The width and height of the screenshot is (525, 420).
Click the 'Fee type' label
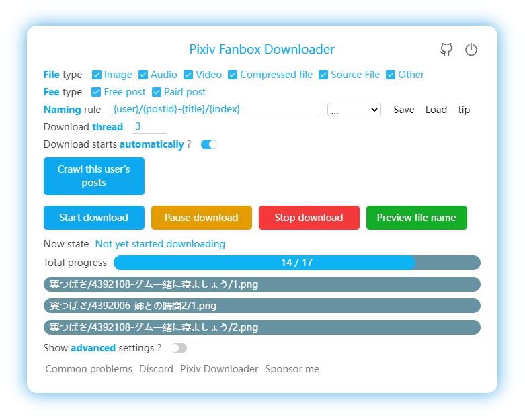coord(63,92)
